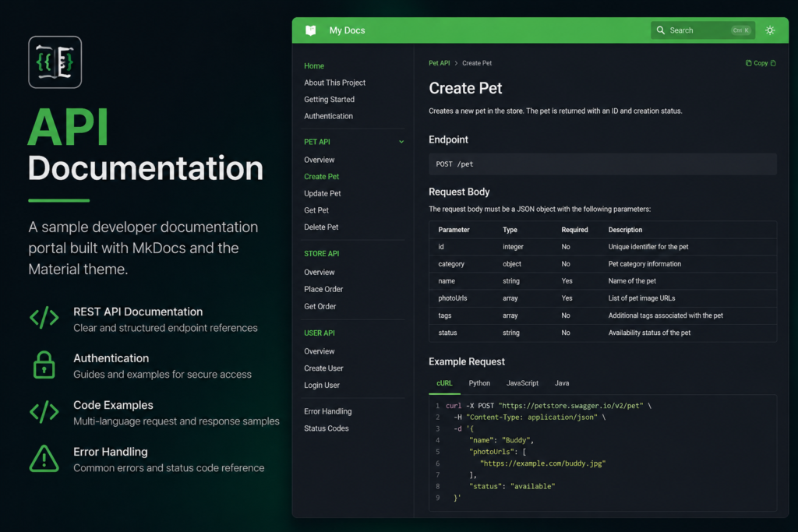Open the Create User page

point(323,368)
